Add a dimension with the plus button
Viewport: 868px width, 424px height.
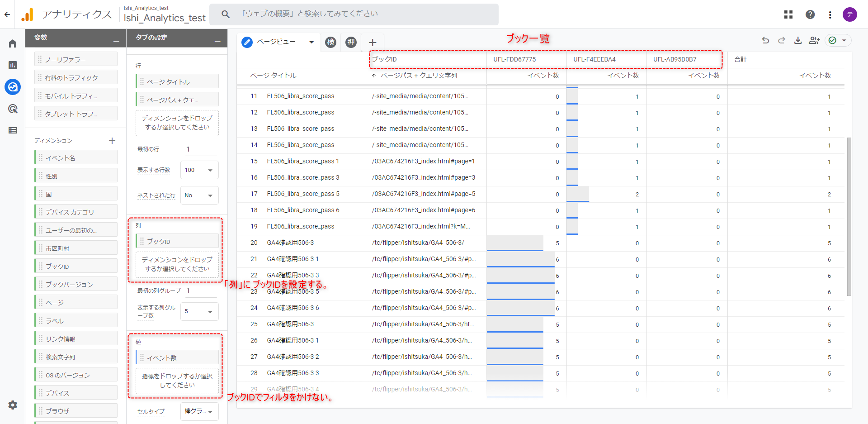(x=112, y=141)
